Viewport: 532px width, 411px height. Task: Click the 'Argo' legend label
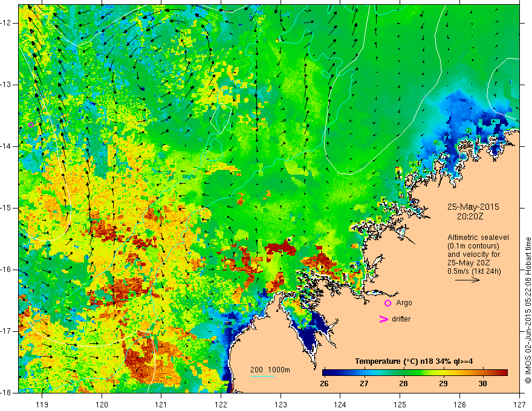click(x=404, y=303)
